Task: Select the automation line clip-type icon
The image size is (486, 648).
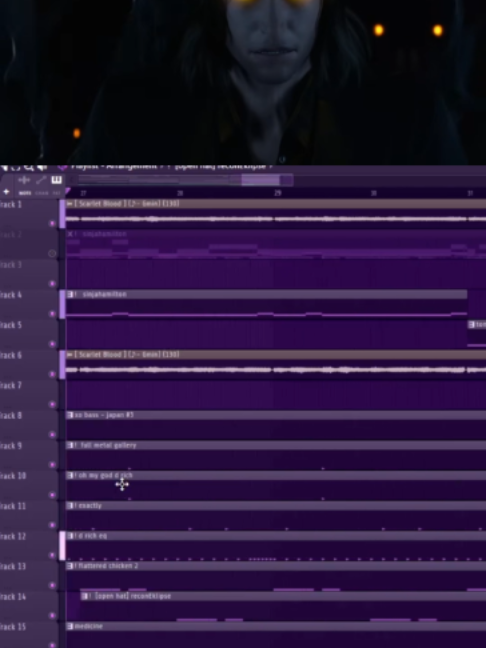Action: point(41,180)
